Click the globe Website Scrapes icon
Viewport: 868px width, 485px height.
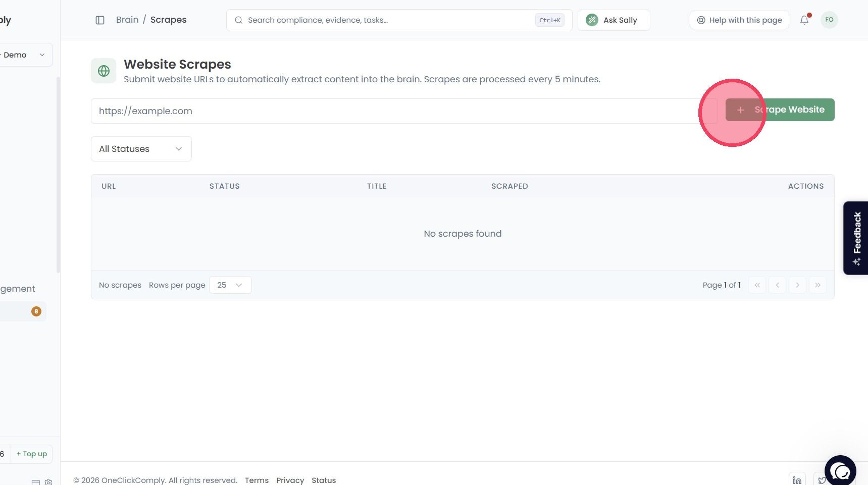click(104, 71)
